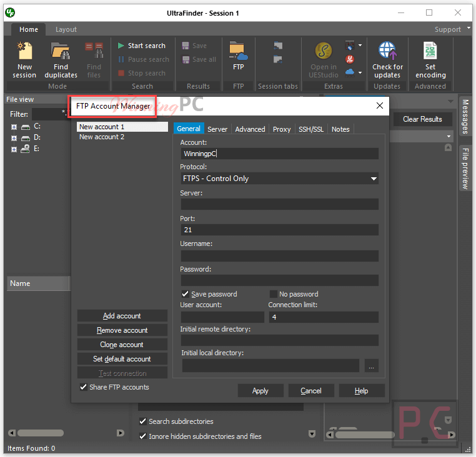Toggle Share FTP accounts checkbox
Image resolution: width=476 pixels, height=457 pixels.
(x=83, y=387)
